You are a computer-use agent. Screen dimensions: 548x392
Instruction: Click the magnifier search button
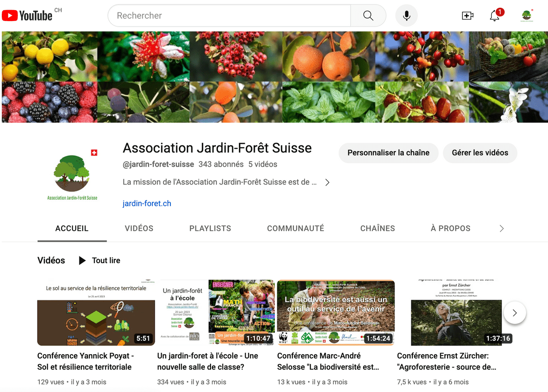(368, 16)
